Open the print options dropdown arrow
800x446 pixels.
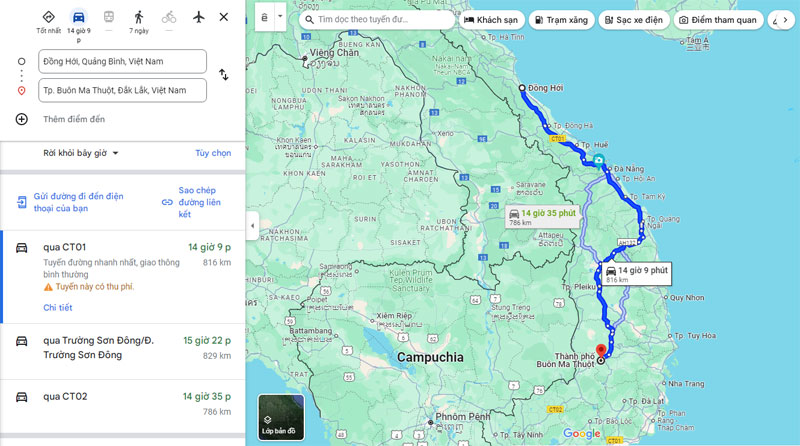pyautogui.click(x=280, y=17)
